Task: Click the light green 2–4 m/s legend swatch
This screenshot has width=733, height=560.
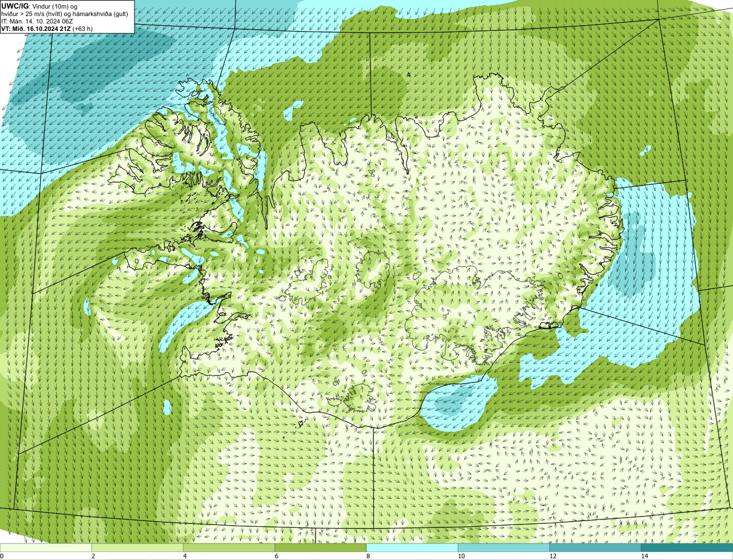Action: point(137,547)
